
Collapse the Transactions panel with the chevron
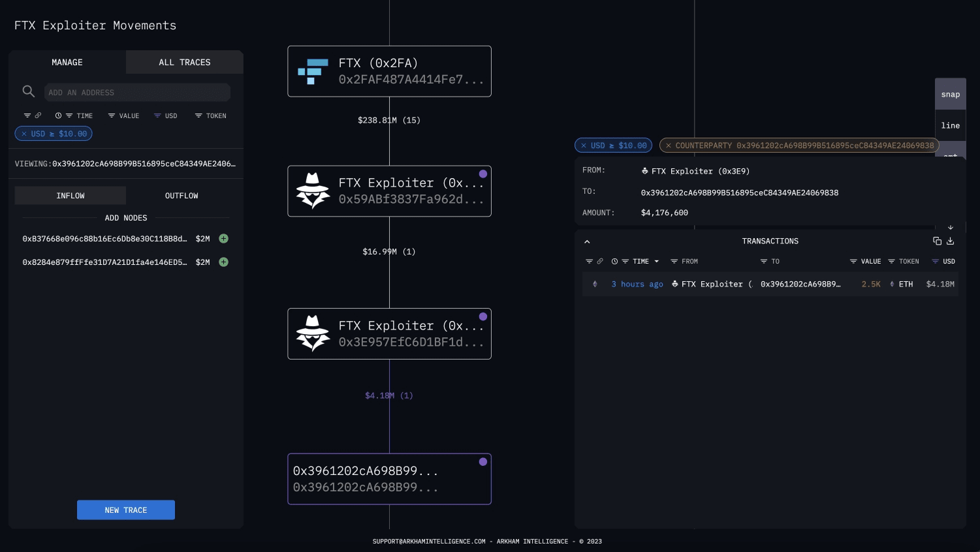[587, 241]
